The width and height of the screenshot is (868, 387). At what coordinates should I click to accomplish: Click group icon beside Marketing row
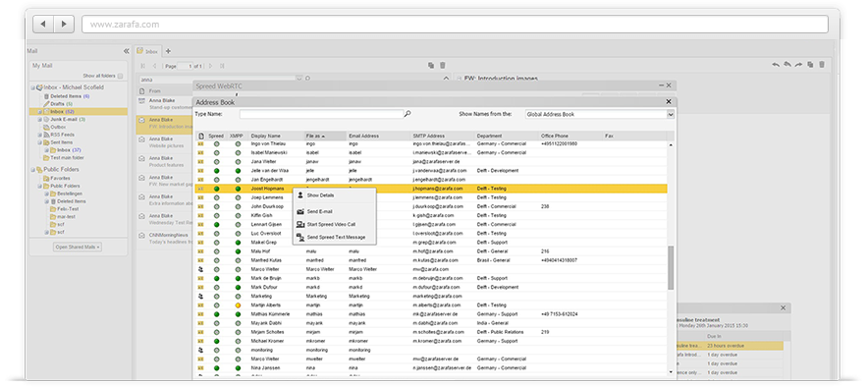201,297
